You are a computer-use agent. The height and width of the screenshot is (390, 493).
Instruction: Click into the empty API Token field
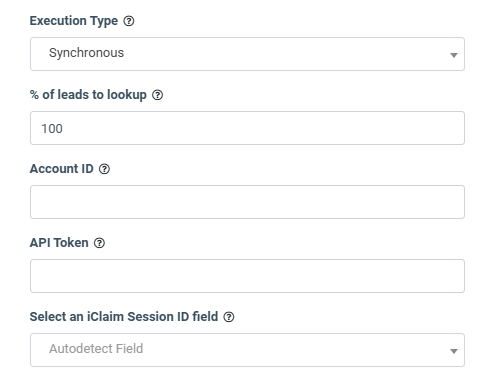[x=247, y=276]
